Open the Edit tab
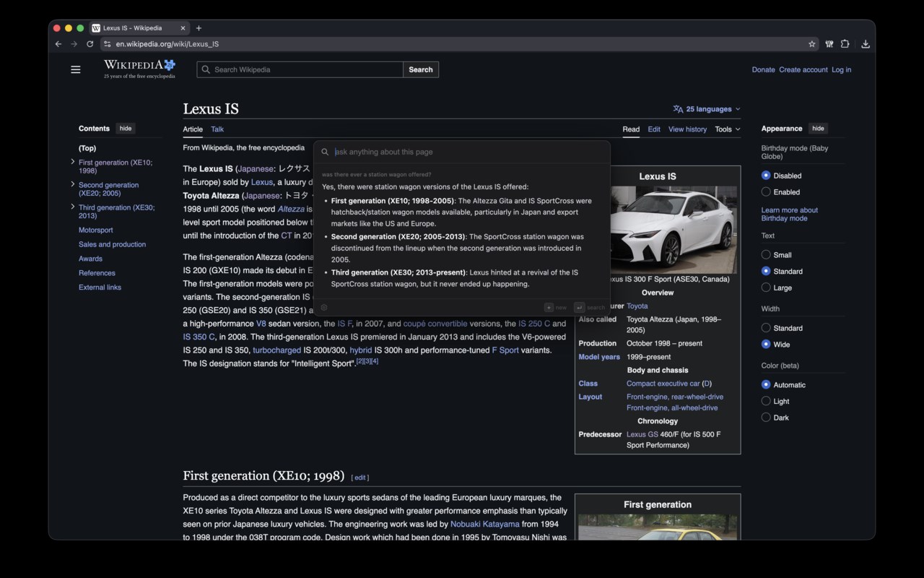 click(654, 129)
